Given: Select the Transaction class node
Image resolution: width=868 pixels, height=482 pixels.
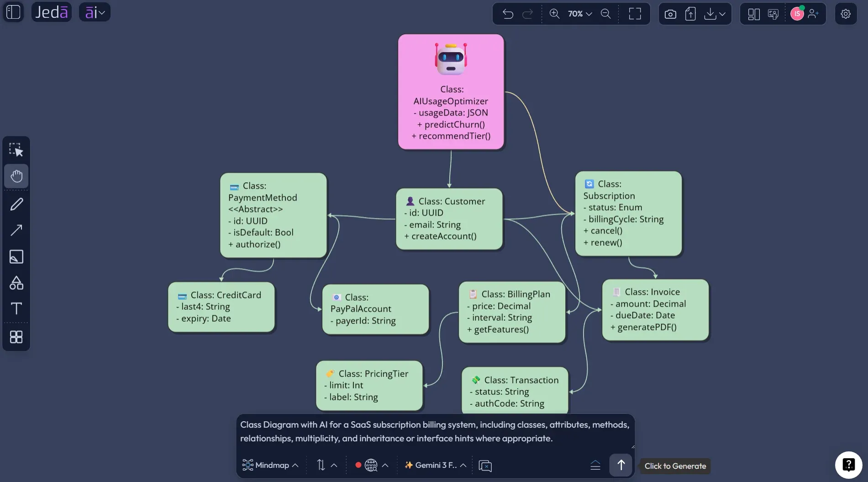Looking at the screenshot, I should (x=515, y=391).
